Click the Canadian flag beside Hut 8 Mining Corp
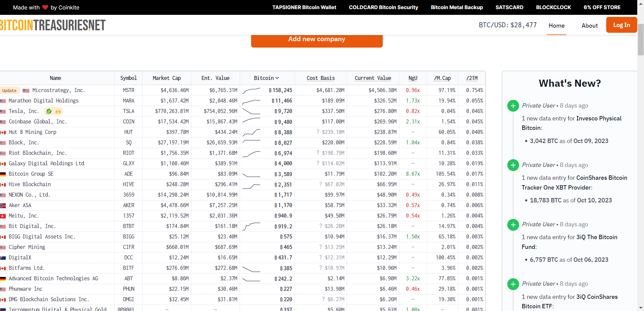The width and height of the screenshot is (644, 311). [x=3, y=133]
